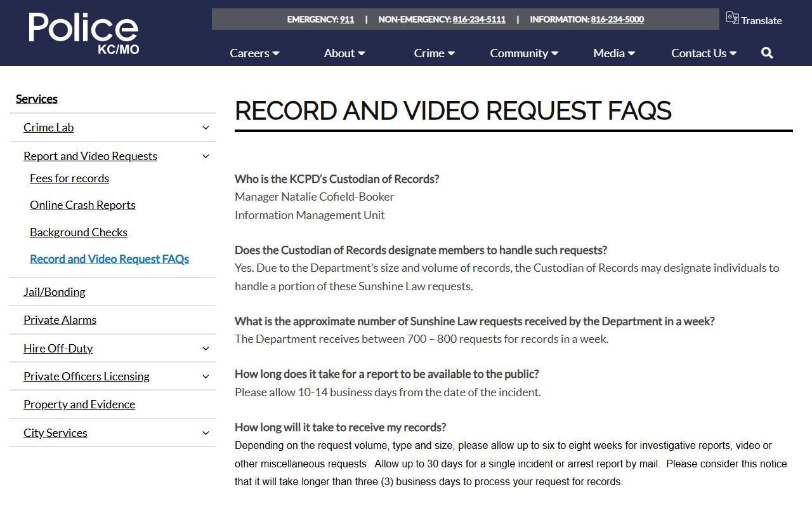Open the Media menu

coord(614,53)
